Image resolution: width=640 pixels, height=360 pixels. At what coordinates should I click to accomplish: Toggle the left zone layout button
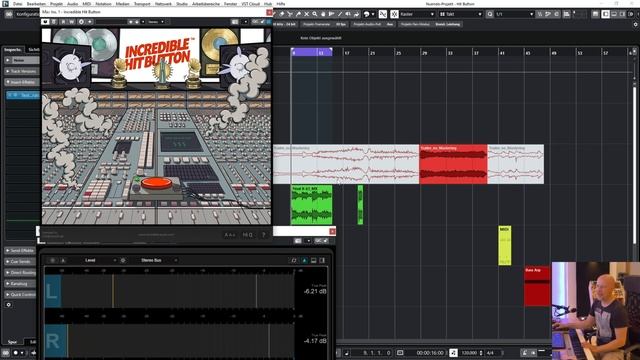[x=605, y=14]
